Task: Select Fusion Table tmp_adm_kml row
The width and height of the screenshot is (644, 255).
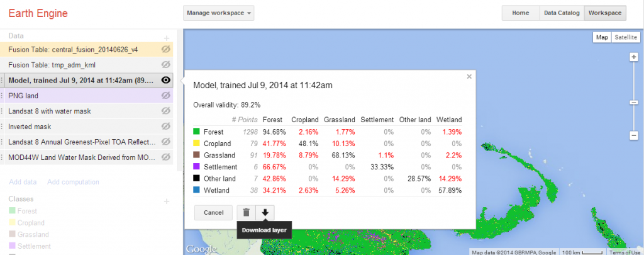Action: pyautogui.click(x=86, y=65)
